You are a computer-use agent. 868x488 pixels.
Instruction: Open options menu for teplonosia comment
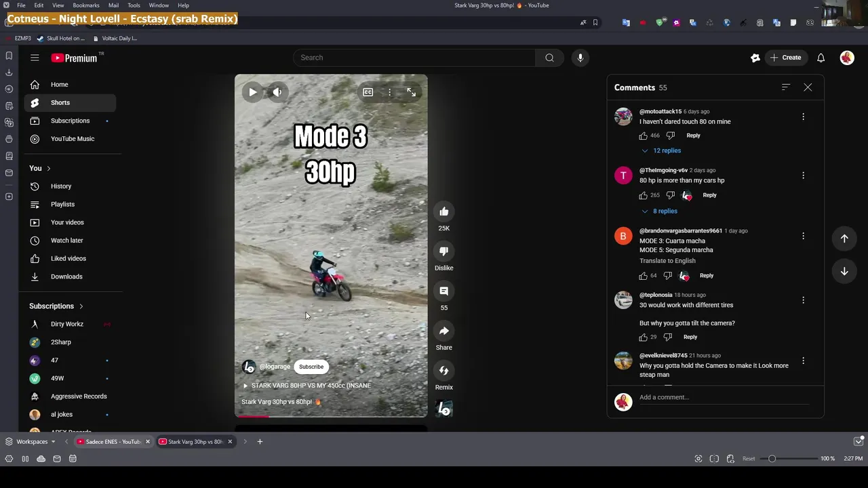[803, 300]
